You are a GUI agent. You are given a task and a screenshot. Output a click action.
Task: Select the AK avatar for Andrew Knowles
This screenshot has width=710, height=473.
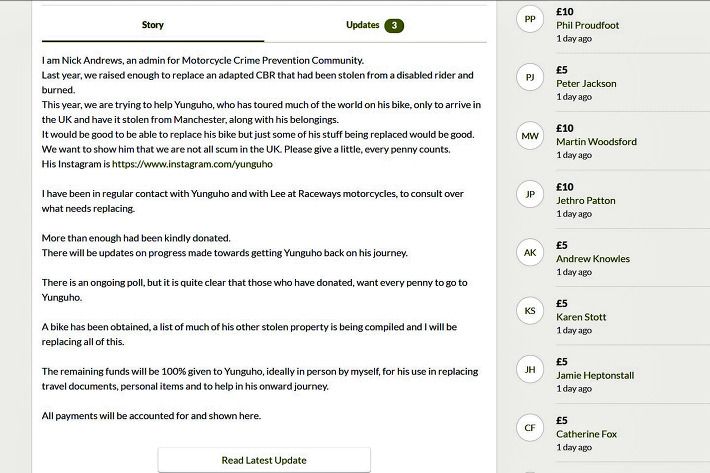[530, 253]
